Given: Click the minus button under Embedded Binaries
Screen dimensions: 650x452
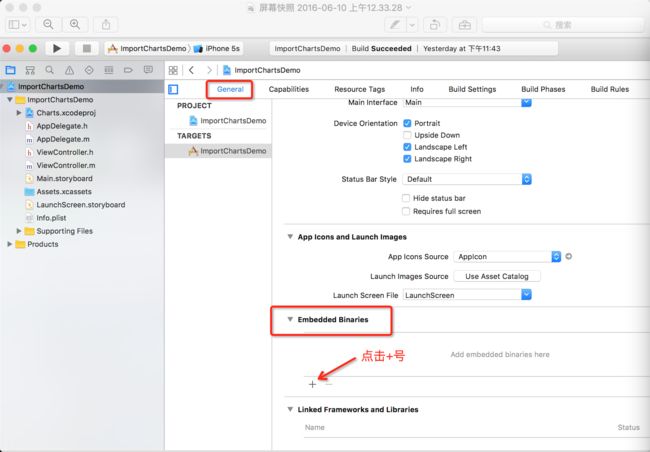Looking at the screenshot, I should 329,384.
